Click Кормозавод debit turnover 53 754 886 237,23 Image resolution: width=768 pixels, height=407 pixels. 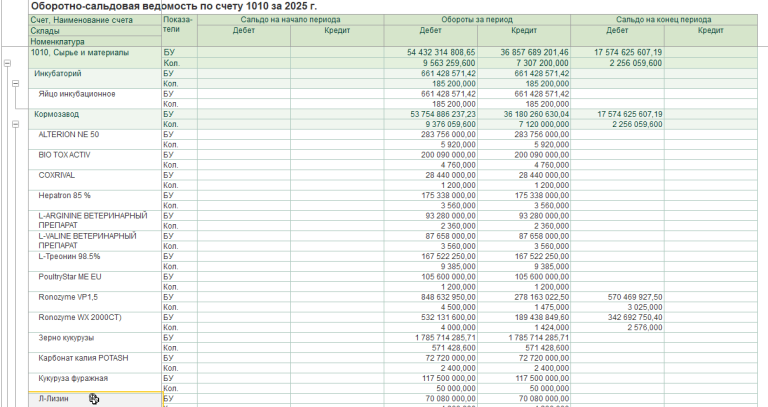pyautogui.click(x=442, y=114)
